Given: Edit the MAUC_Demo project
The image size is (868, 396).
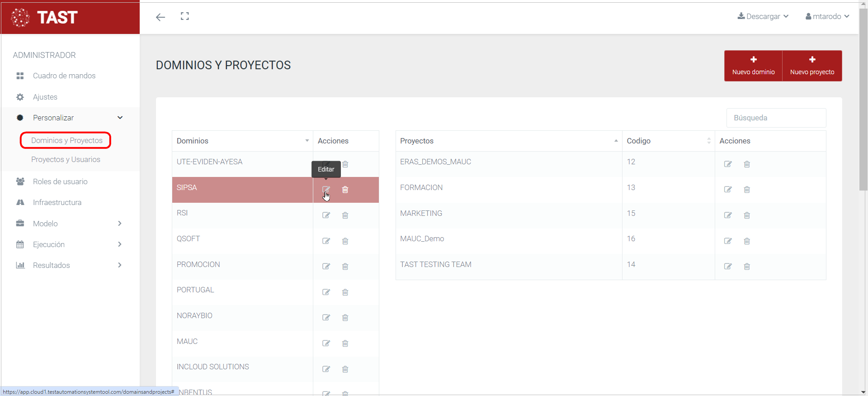Looking at the screenshot, I should pyautogui.click(x=728, y=241).
